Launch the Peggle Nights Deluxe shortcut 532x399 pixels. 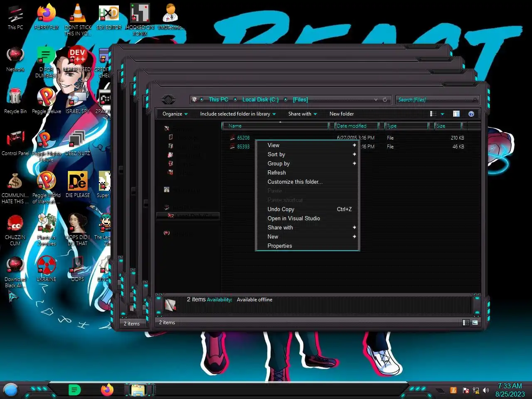click(46, 146)
